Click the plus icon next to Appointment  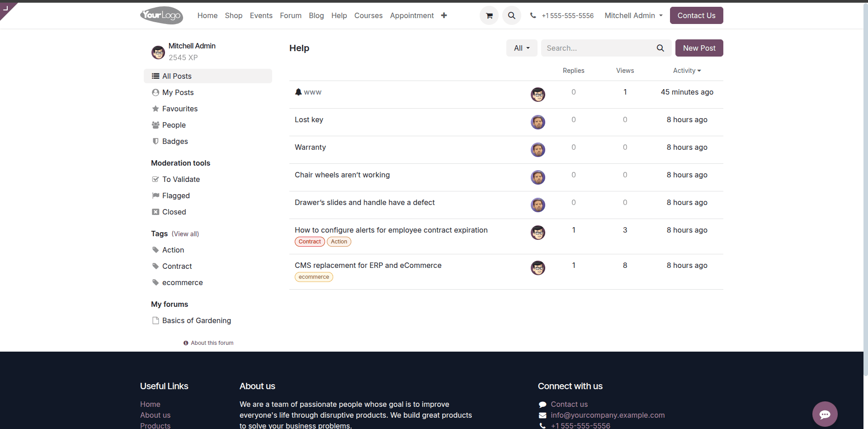click(444, 15)
